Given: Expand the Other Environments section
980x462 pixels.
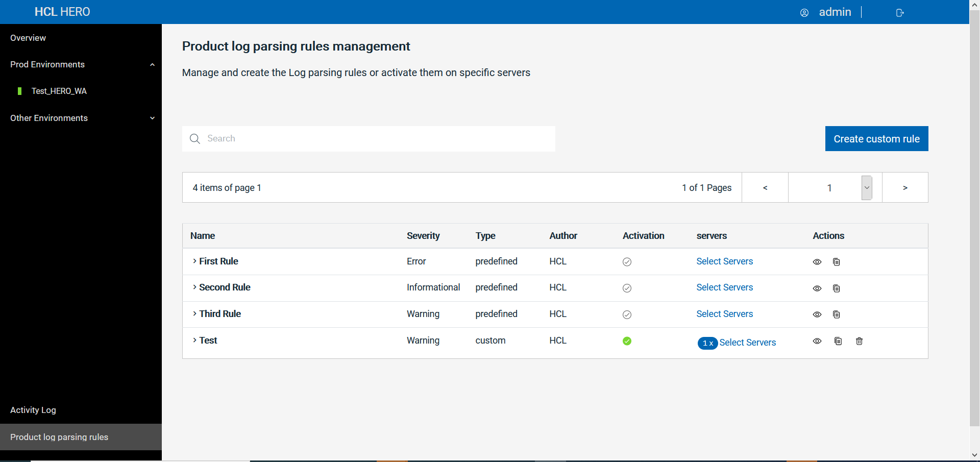Looking at the screenshot, I should pos(152,118).
